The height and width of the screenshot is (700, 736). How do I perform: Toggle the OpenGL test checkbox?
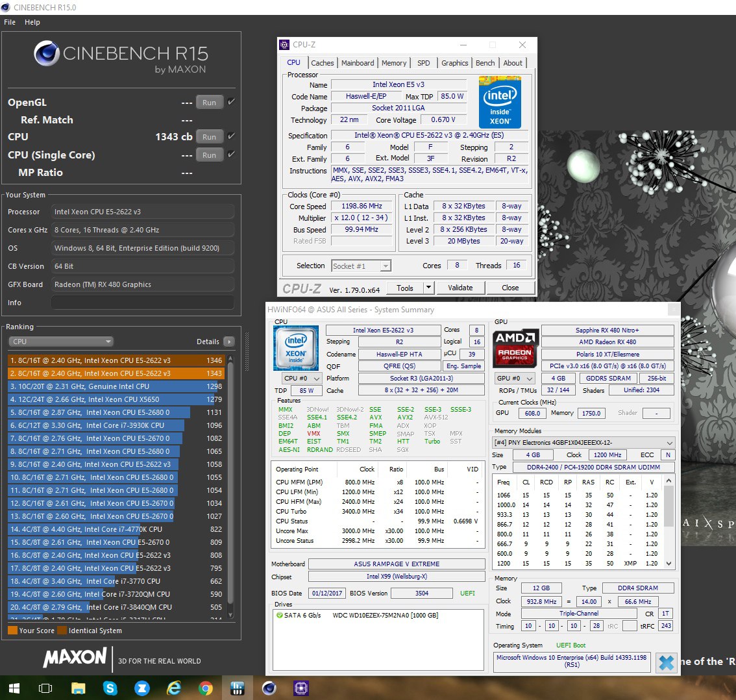click(x=231, y=102)
